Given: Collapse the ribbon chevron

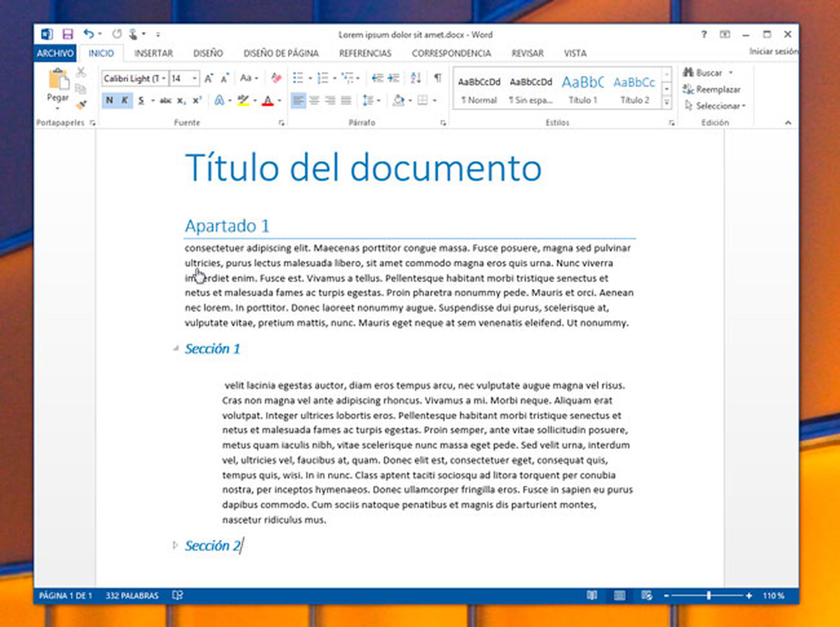Looking at the screenshot, I should click(x=788, y=123).
